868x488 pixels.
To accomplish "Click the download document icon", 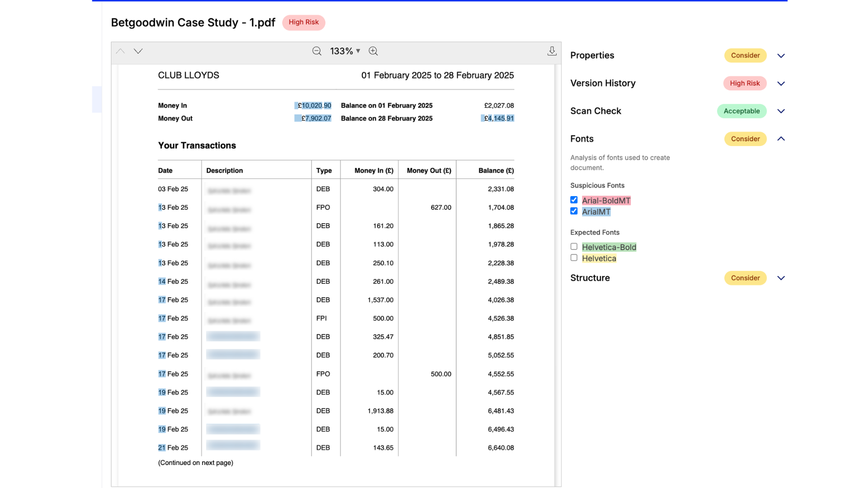I will point(552,51).
